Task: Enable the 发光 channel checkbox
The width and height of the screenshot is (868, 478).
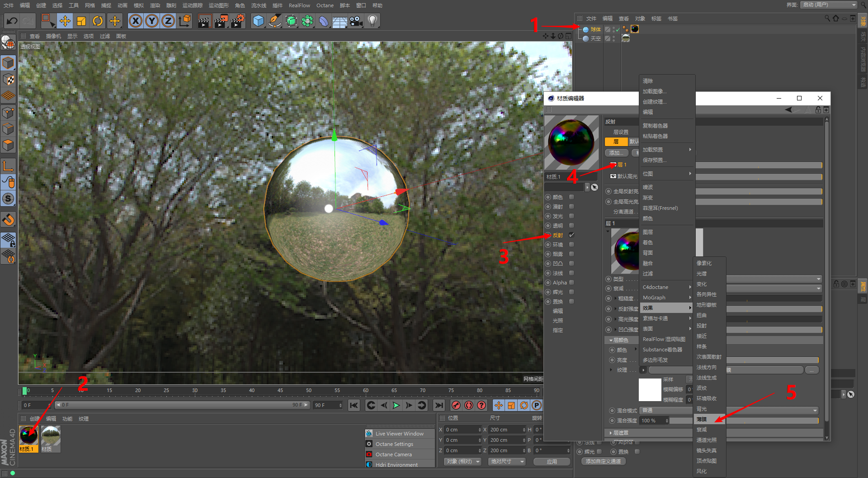Action: coord(571,216)
